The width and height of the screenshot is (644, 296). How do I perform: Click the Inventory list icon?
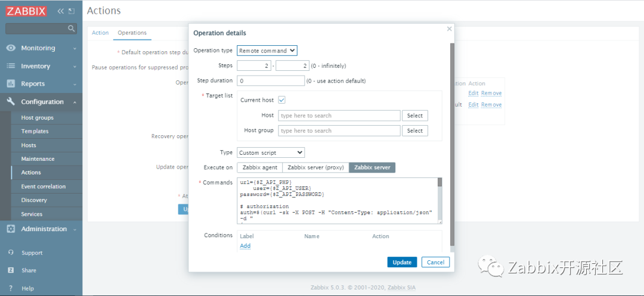point(11,66)
